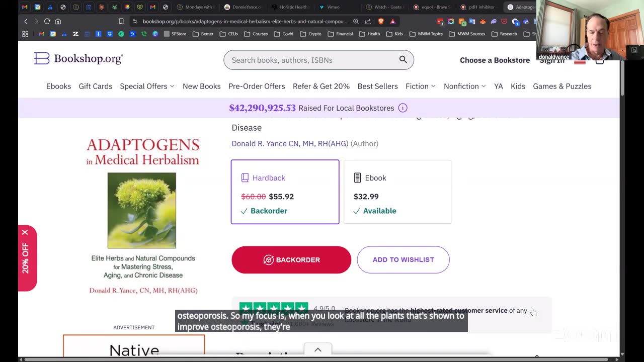Image resolution: width=644 pixels, height=362 pixels.
Task: Open the Courses bookmarks folder
Action: (256, 34)
